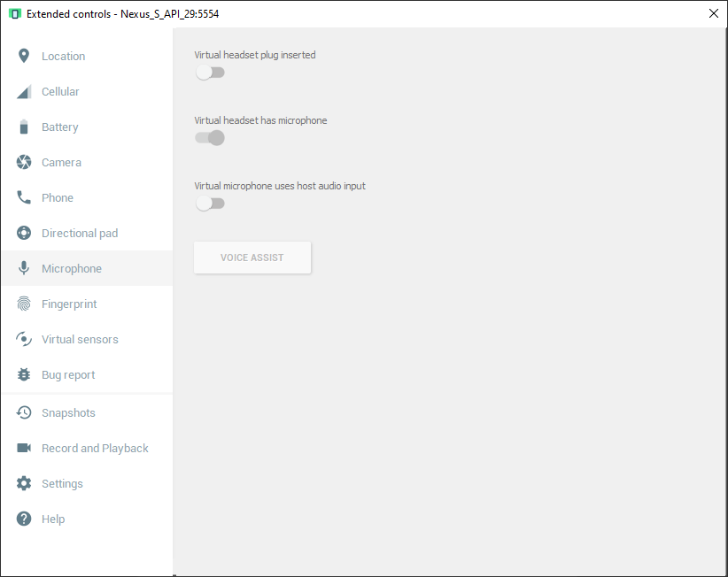Click the Directional pad icon
Viewport: 728px width, 577px height.
pyautogui.click(x=24, y=234)
